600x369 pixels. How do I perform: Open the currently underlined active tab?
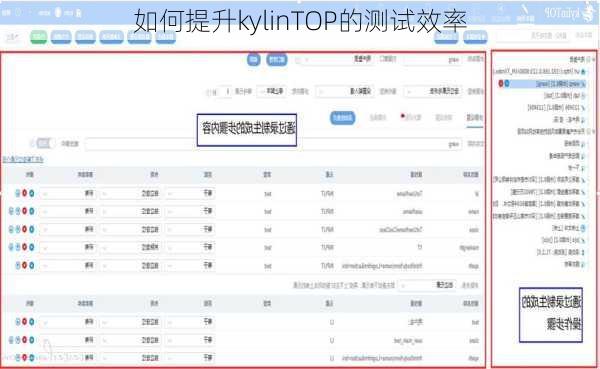[475, 118]
